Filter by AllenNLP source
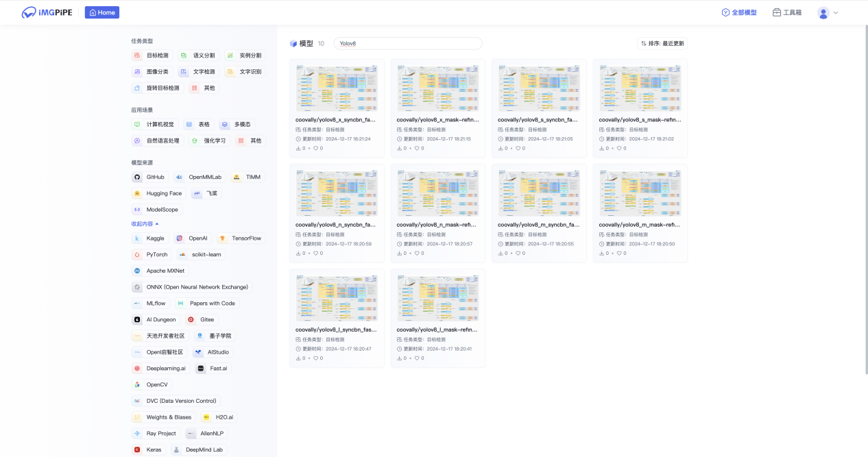This screenshot has height=457, width=868. 206,433
